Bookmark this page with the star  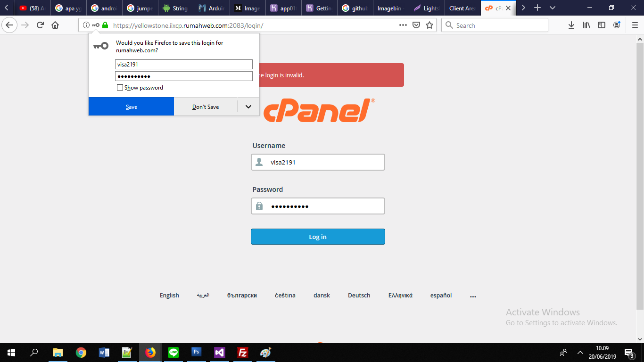pos(429,25)
